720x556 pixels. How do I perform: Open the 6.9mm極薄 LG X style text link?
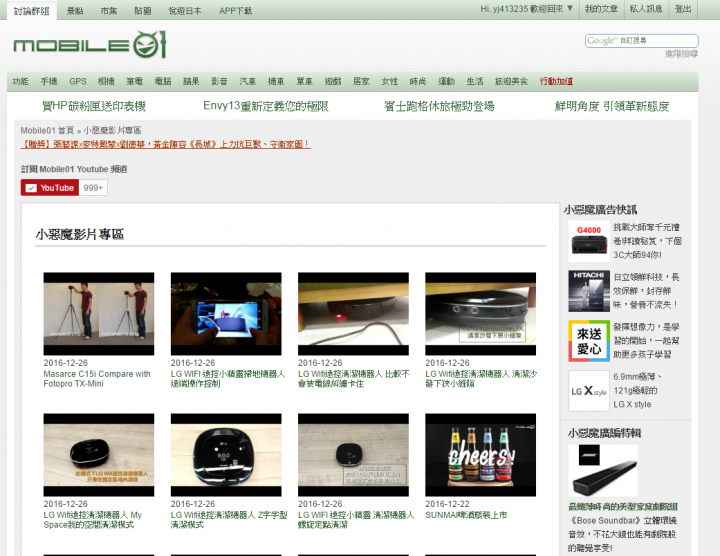[x=638, y=391]
